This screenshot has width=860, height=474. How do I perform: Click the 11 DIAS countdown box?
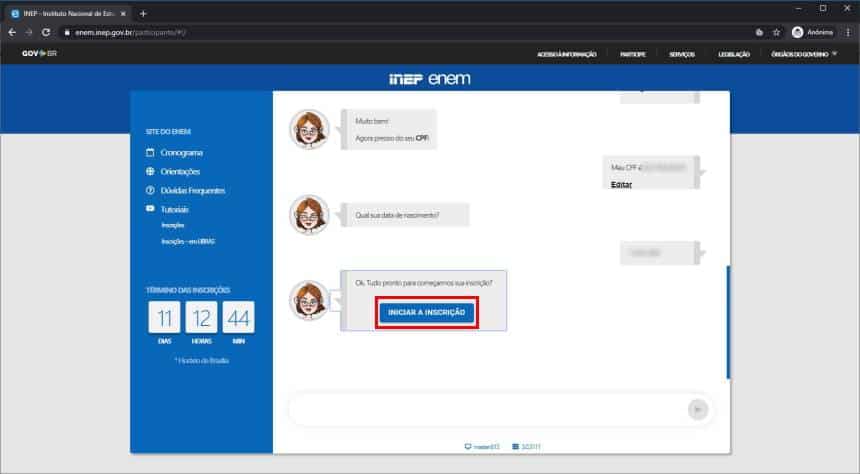(x=164, y=317)
